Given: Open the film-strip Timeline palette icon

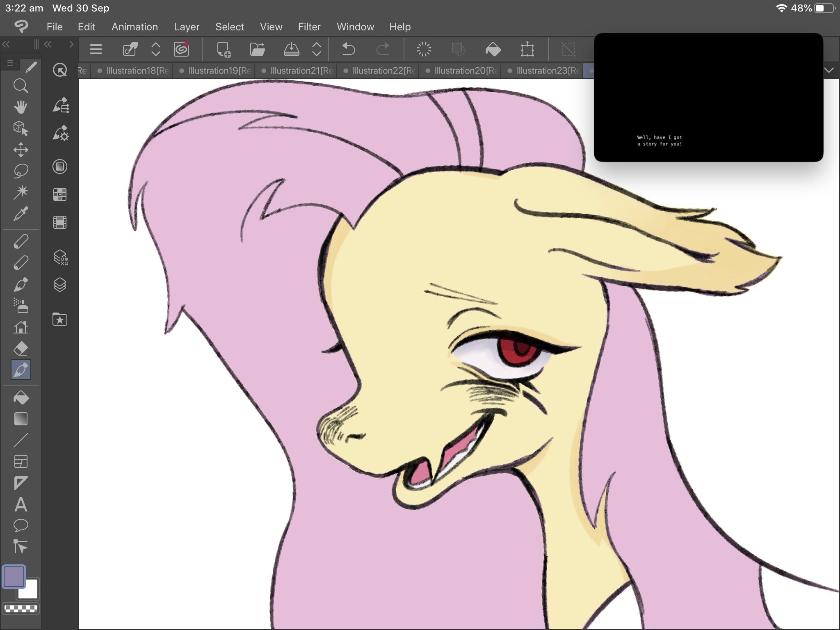Looking at the screenshot, I should [60, 222].
